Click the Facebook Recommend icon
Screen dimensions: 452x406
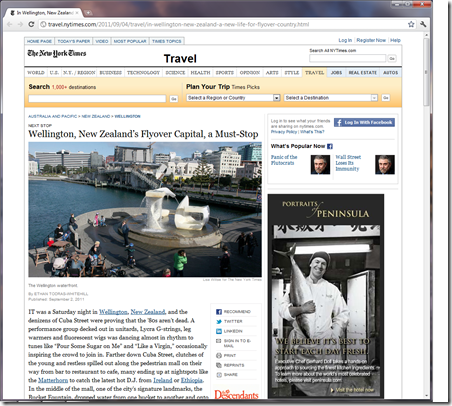pyautogui.click(x=219, y=312)
